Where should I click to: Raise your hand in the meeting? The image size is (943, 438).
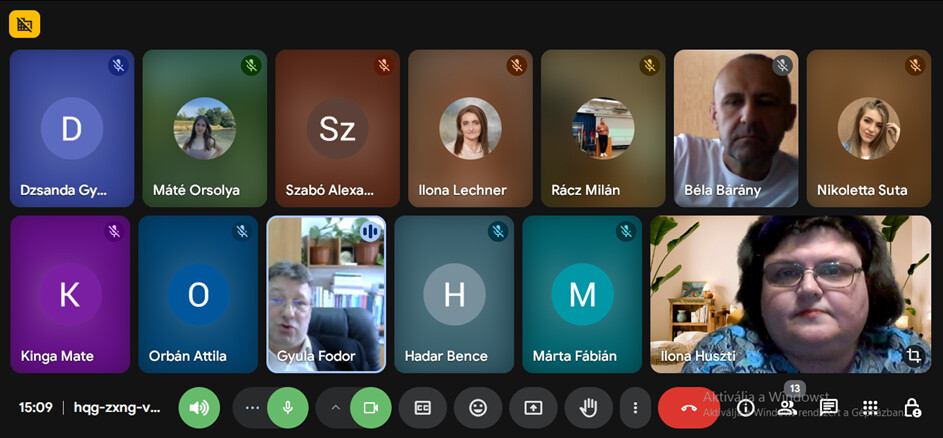click(588, 408)
